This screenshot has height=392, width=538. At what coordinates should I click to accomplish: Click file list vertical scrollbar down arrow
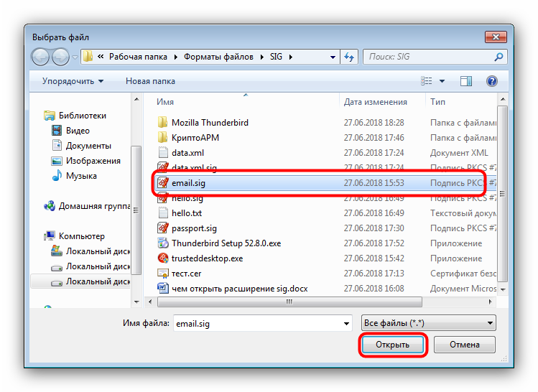tap(503, 290)
